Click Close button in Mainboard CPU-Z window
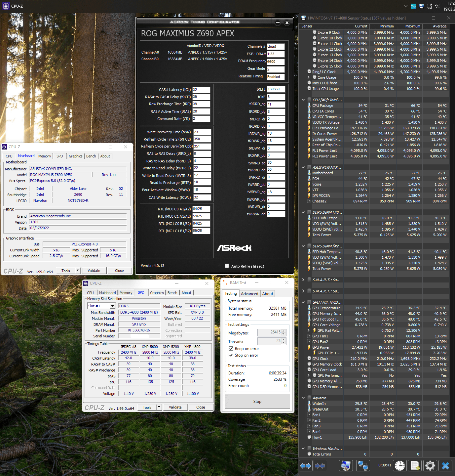The image size is (455, 476). click(119, 271)
